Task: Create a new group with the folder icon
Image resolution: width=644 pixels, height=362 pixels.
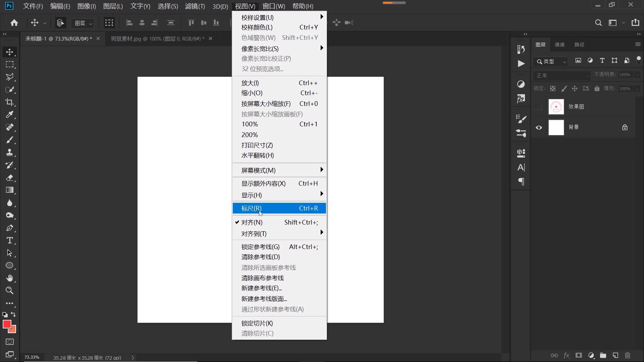Action: [x=603, y=356]
